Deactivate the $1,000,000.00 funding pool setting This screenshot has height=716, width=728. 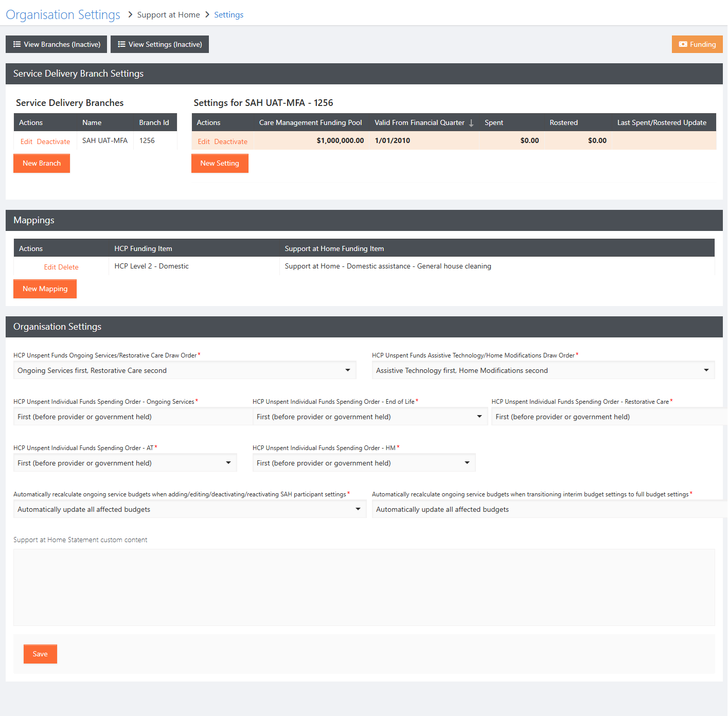tap(231, 141)
